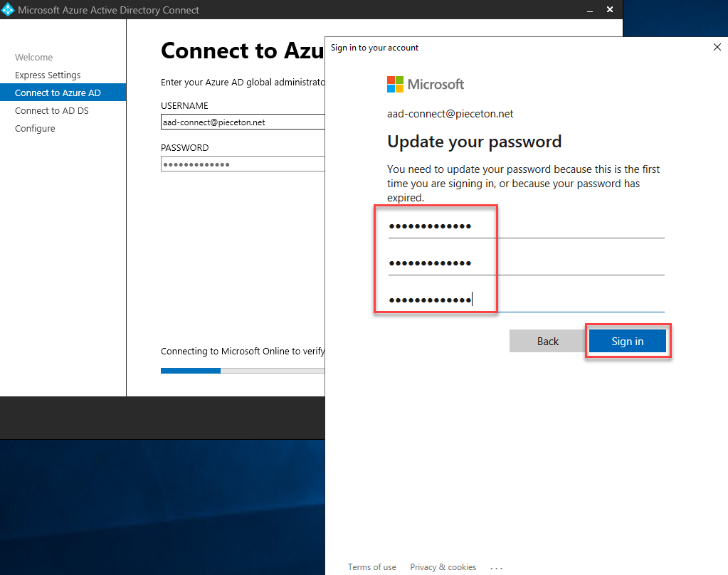
Task: Open the Express Settings step
Action: click(48, 75)
